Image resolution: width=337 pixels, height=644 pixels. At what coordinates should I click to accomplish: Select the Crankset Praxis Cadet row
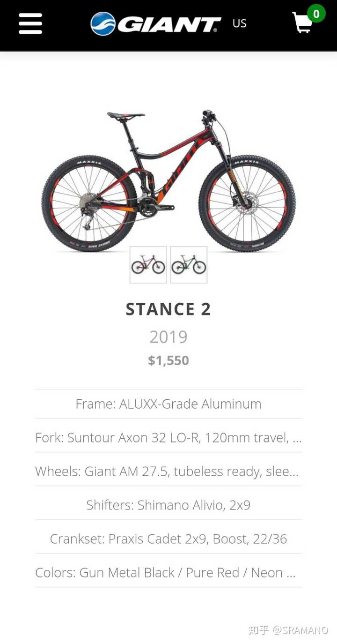pos(168,539)
